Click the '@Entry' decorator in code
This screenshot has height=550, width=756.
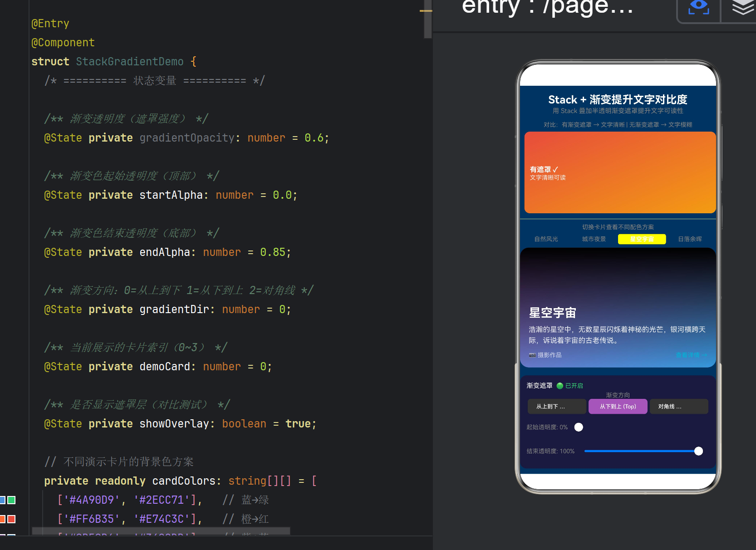click(50, 24)
